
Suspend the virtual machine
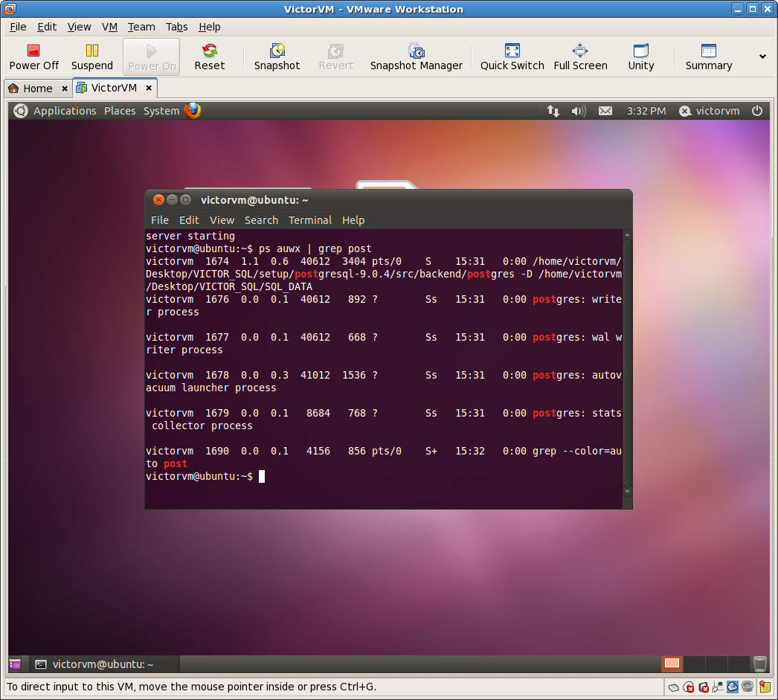tap(91, 56)
